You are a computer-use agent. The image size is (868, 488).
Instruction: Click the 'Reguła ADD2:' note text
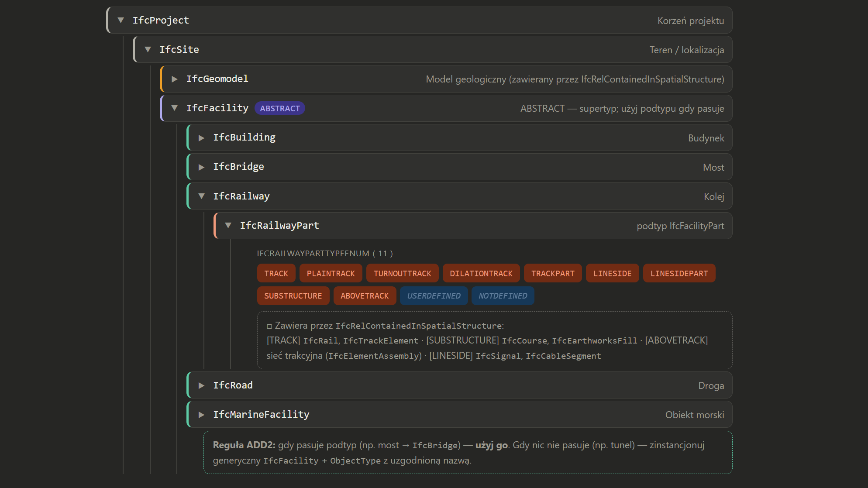click(244, 445)
